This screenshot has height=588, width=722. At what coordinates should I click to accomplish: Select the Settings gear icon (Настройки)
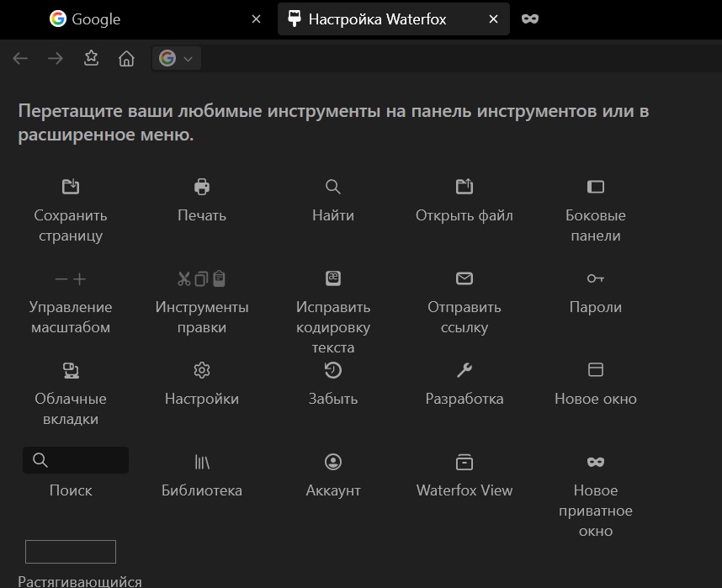[x=202, y=370]
